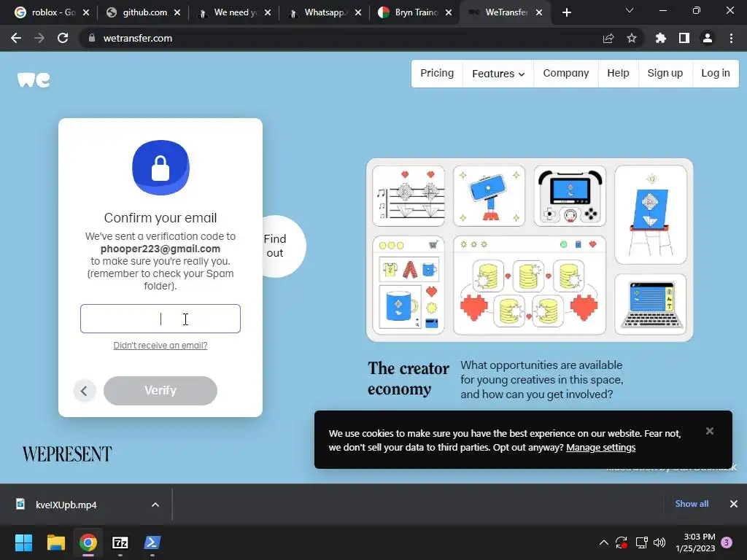Dismiss the cookie banner with X
The height and width of the screenshot is (560, 747).
tap(709, 431)
